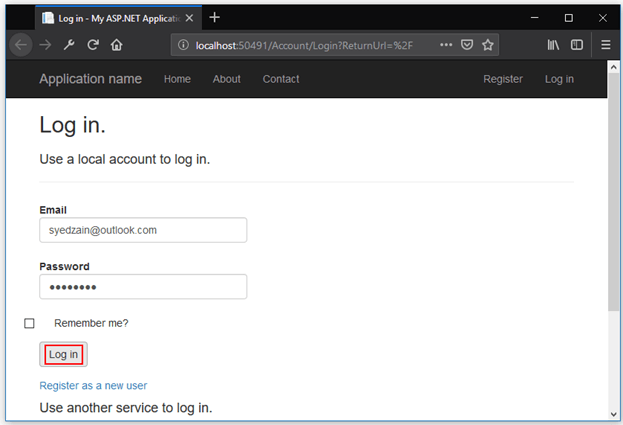Open the About page in navbar
The width and height of the screenshot is (623, 425).
(226, 79)
